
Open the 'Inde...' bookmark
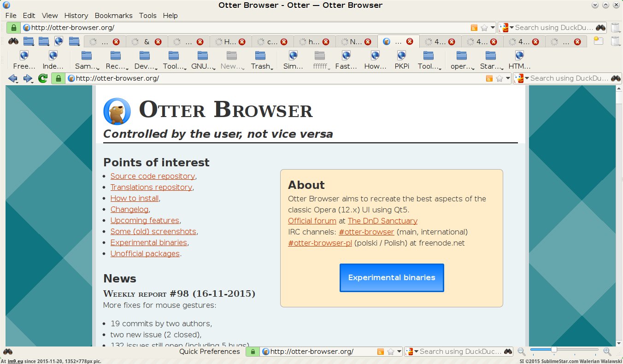[x=53, y=60]
